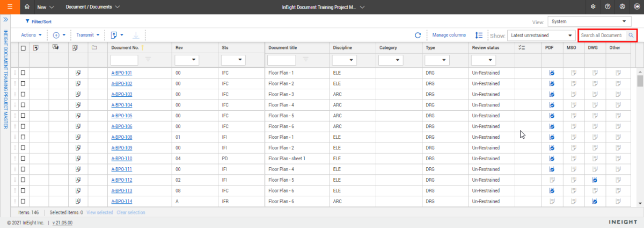Screen dimensions: 644x228
Task: Click the Manage columns button
Action: click(449, 35)
